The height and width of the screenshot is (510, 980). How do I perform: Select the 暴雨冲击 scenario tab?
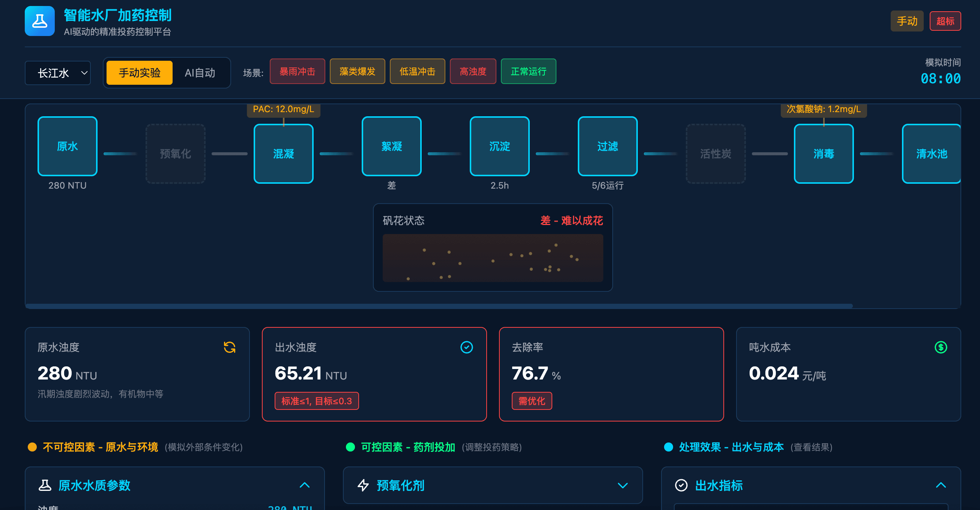pos(297,71)
